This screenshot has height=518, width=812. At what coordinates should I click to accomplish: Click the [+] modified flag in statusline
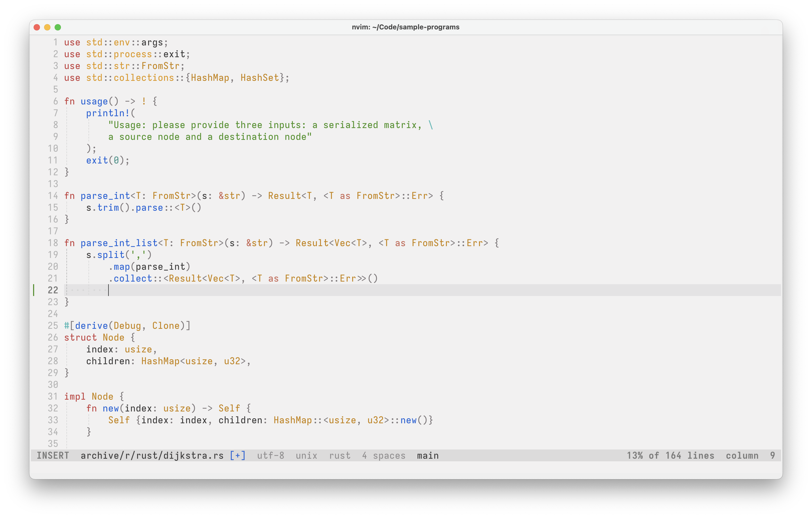tap(238, 456)
